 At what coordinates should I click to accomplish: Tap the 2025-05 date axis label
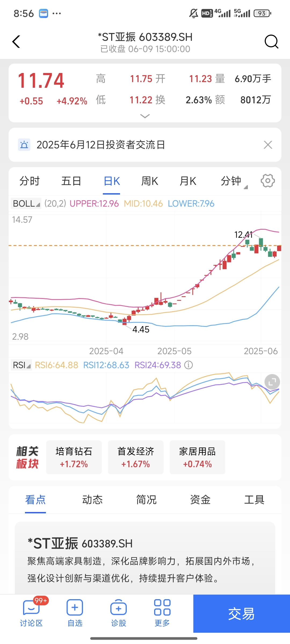(174, 351)
